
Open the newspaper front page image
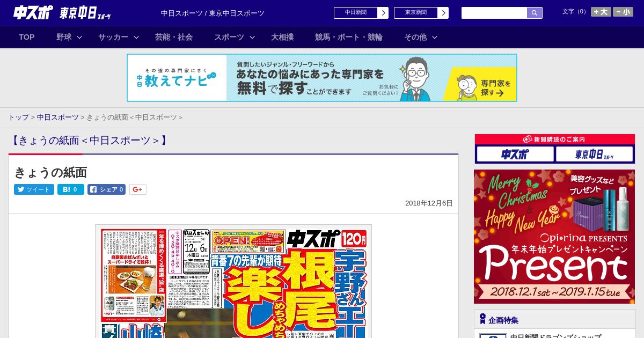(233, 281)
